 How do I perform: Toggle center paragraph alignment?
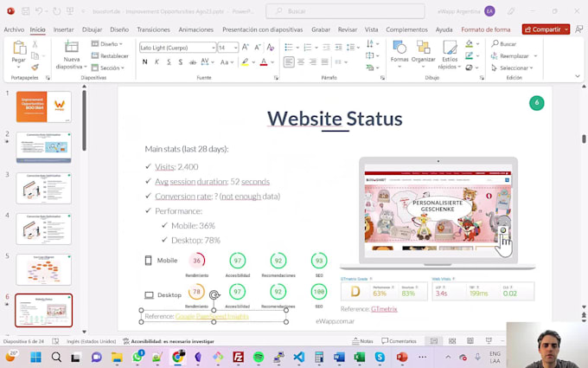pos(301,62)
